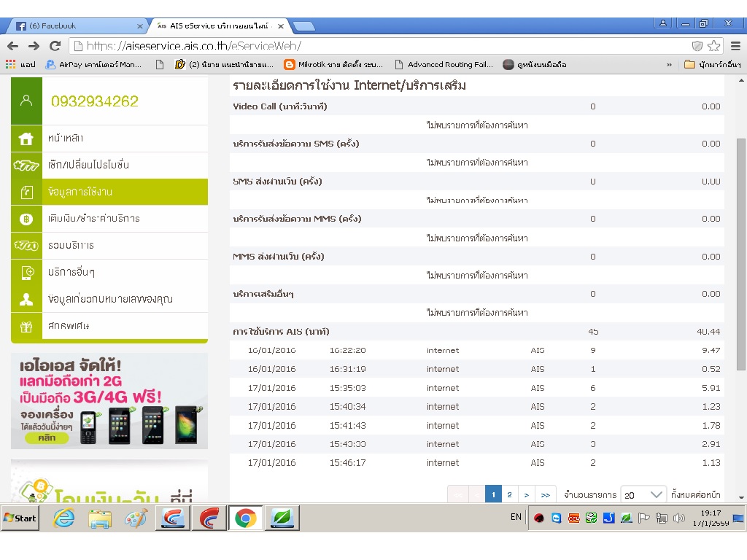Click the CC4 icon in the system tray
This screenshot has width=747, height=560.
coord(574,518)
